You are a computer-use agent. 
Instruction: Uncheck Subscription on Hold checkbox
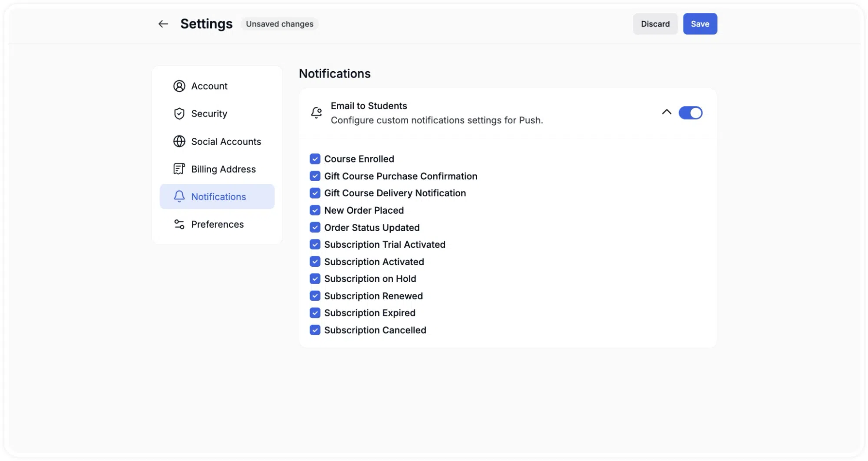(x=315, y=279)
